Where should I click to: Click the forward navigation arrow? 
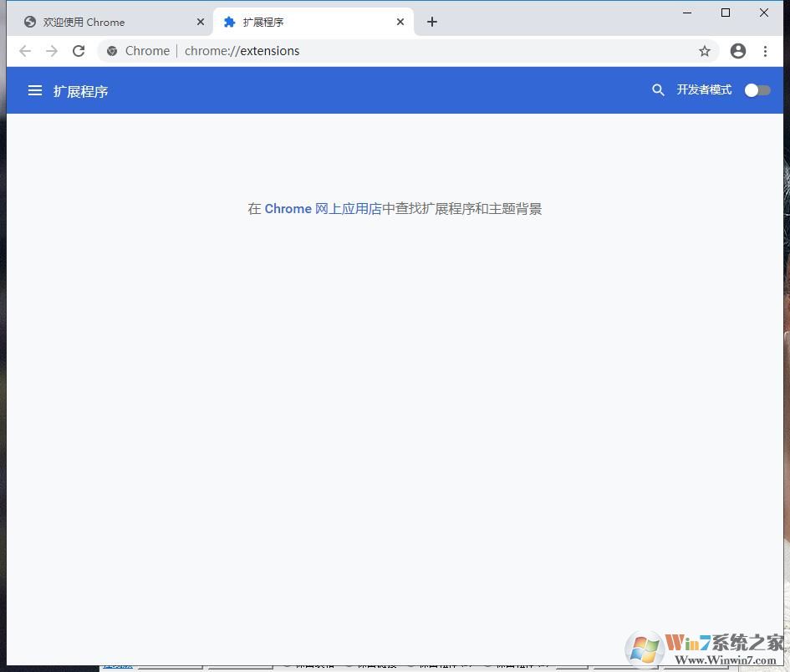click(x=51, y=51)
